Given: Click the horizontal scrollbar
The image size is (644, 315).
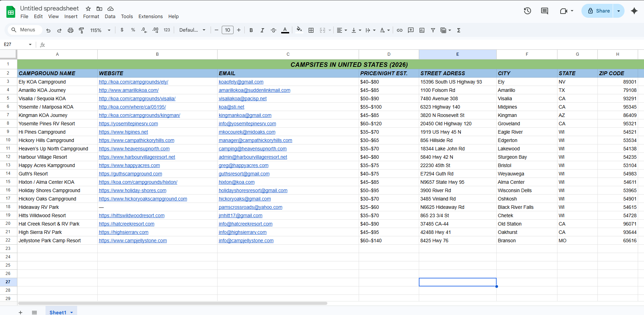Looking at the screenshot, I should coord(173,303).
